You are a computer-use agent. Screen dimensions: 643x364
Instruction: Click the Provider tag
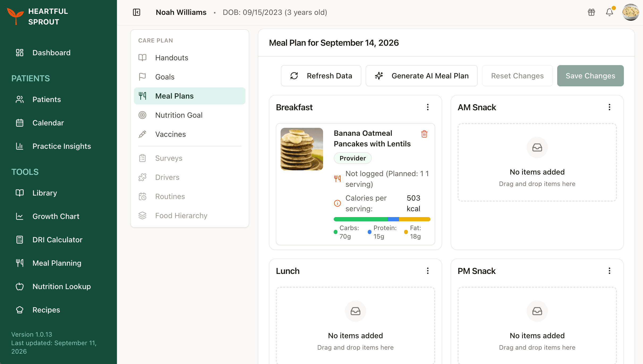pos(353,158)
